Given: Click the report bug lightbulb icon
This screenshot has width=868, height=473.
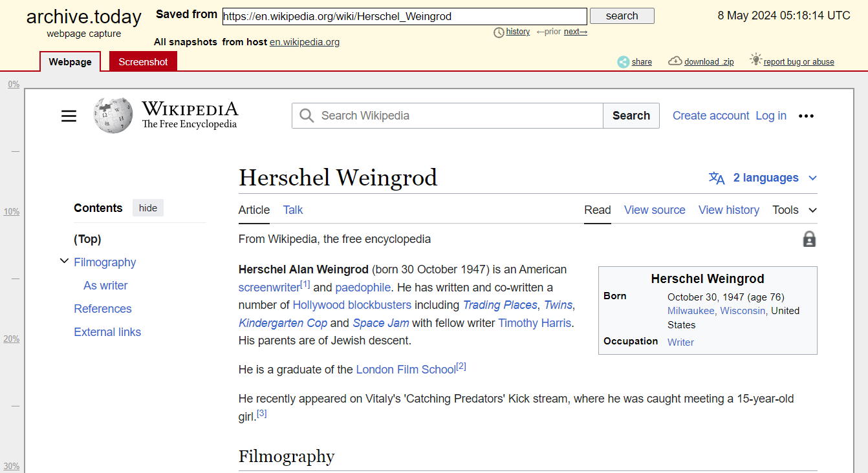Looking at the screenshot, I should (x=755, y=59).
